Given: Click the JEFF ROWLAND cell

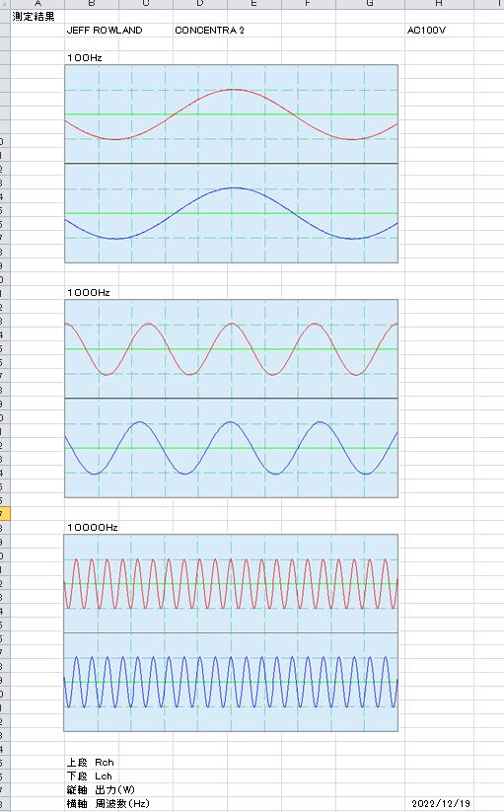Looking at the screenshot, I should pyautogui.click(x=105, y=30).
